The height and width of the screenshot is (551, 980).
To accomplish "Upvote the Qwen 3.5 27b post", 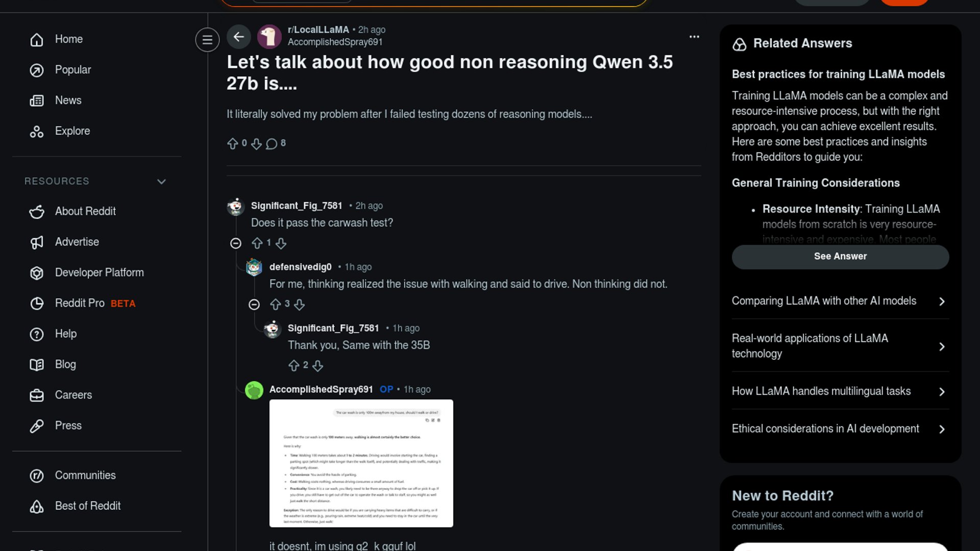I will click(233, 144).
